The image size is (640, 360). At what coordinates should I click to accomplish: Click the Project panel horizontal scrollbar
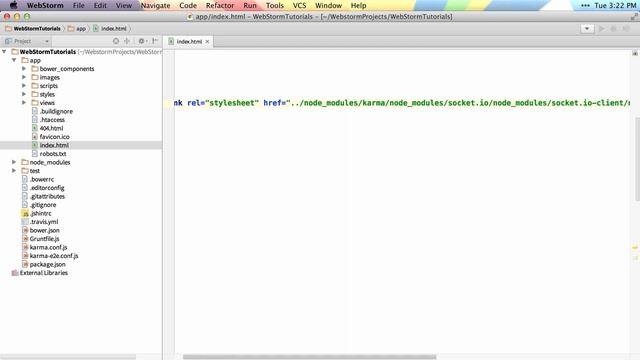(68, 357)
